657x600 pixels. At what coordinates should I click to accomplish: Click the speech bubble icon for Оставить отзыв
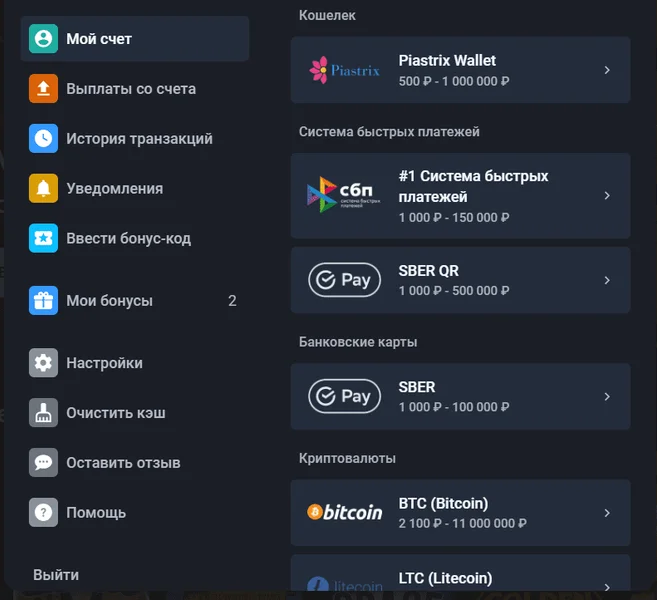(43, 463)
